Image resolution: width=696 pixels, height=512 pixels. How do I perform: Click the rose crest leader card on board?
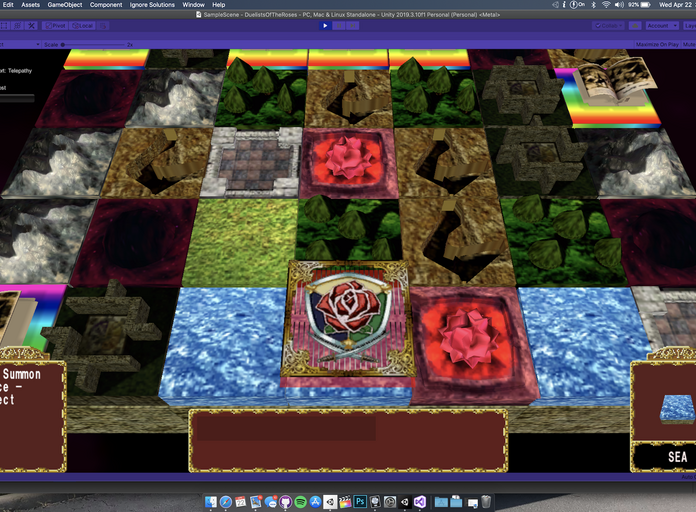point(348,319)
